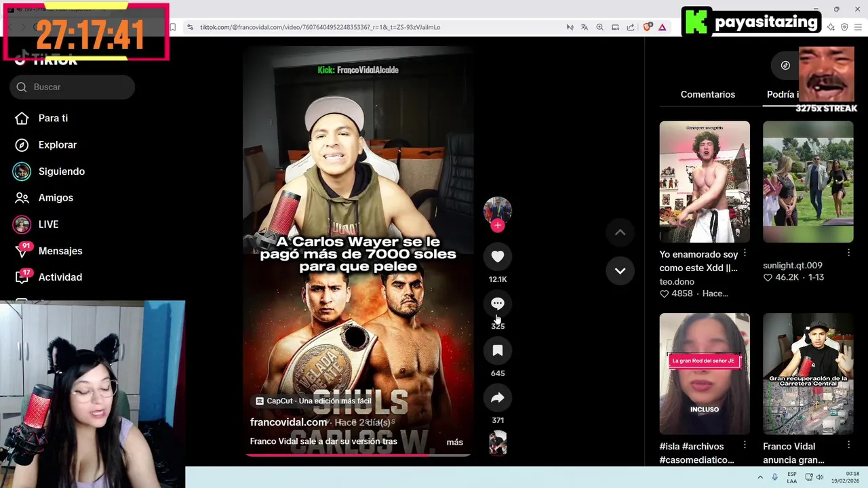
Task: Switch to the Comentarios tab
Action: (x=708, y=94)
